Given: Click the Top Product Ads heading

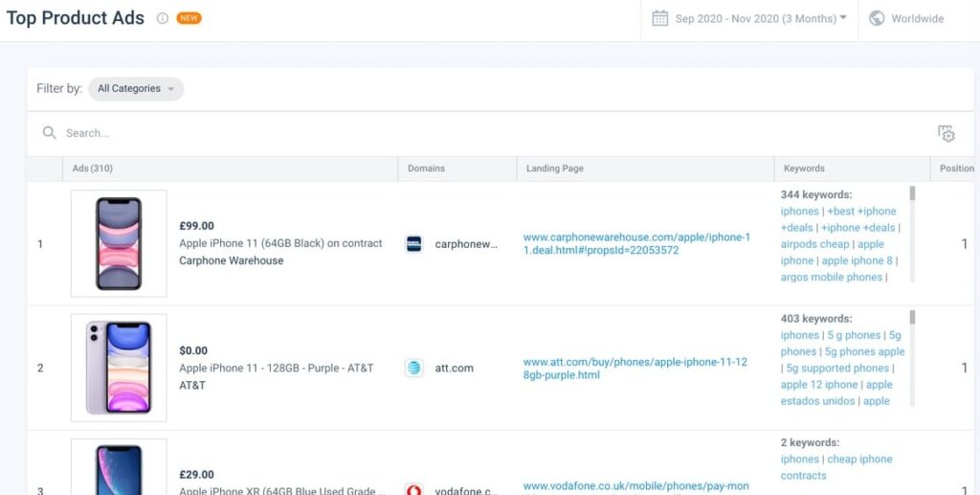Looking at the screenshot, I should tap(76, 18).
